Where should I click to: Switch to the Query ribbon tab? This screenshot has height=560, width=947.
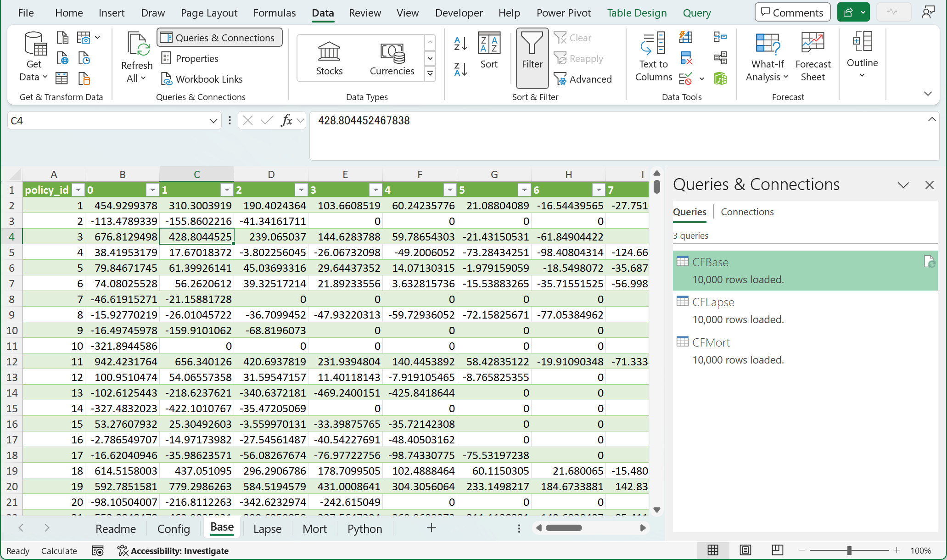coord(697,13)
